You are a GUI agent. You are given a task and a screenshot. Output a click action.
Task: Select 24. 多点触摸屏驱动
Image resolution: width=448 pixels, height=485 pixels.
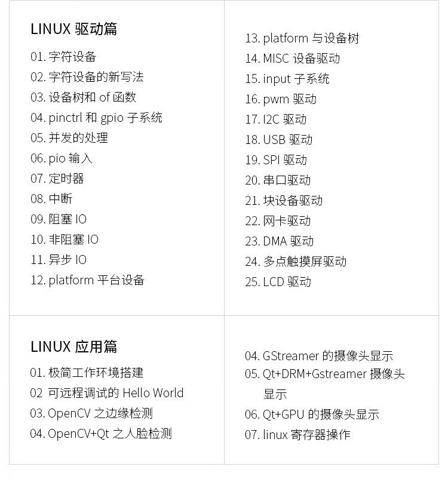click(x=296, y=262)
